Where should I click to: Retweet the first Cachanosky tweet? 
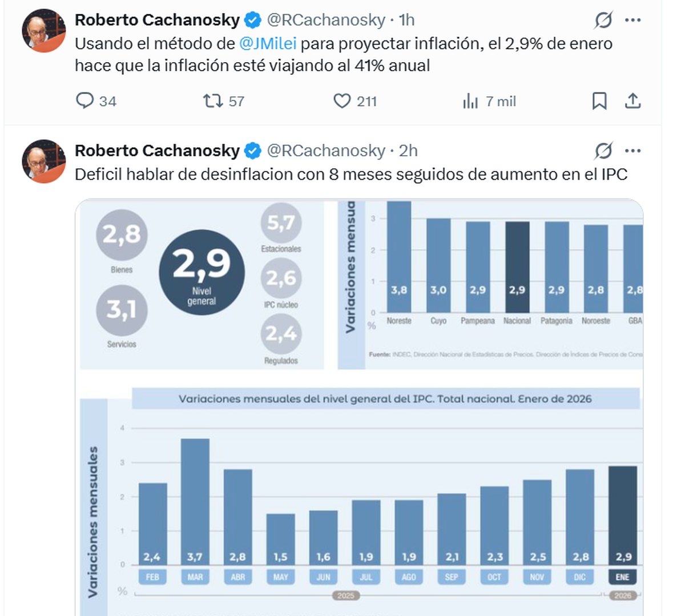(213, 101)
